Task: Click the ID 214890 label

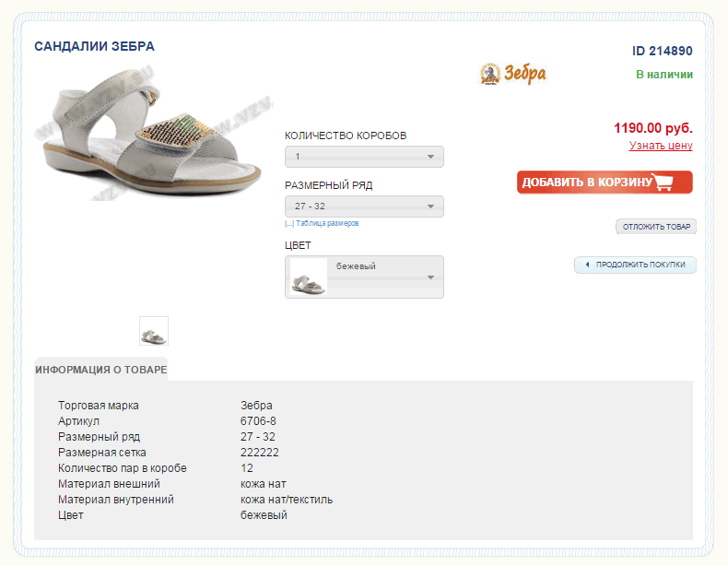Action: coord(662,51)
